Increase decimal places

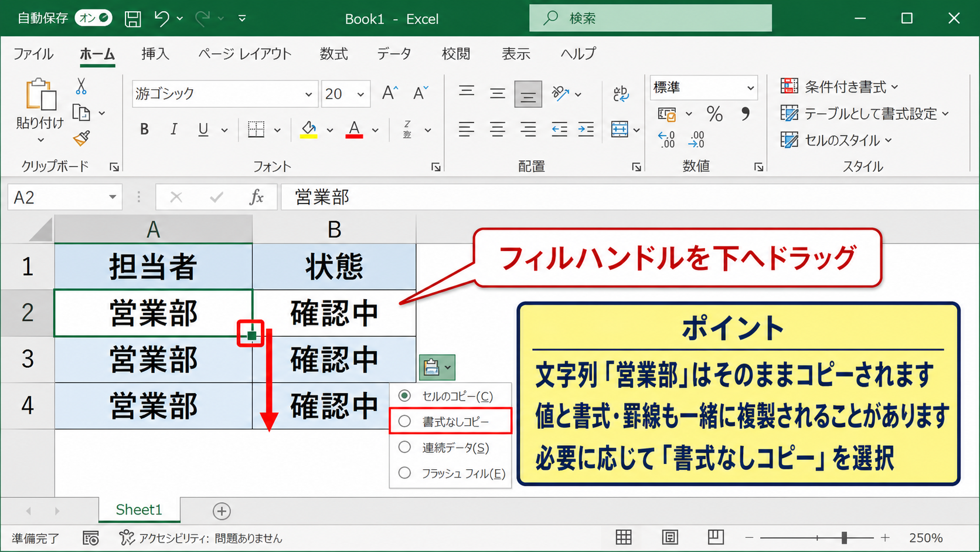tap(666, 140)
